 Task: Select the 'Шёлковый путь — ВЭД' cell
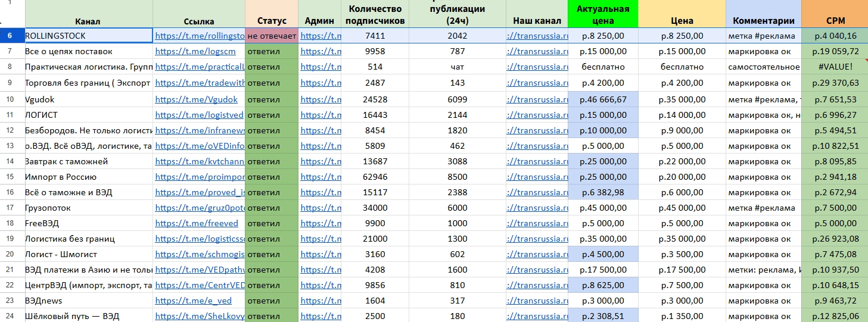(x=88, y=316)
